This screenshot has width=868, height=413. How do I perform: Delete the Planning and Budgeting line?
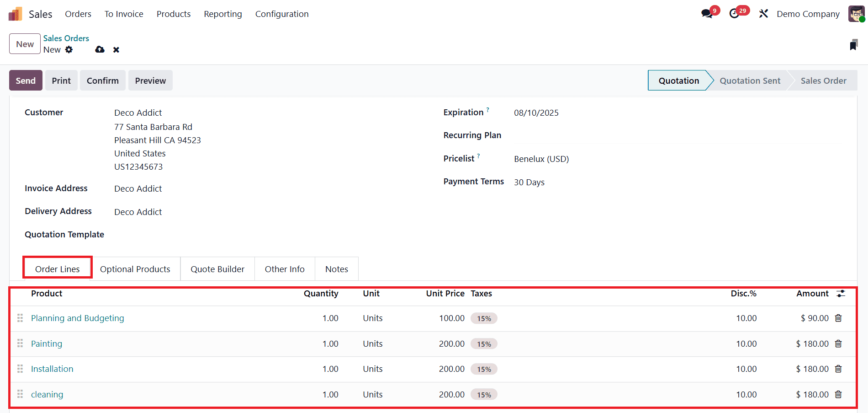(x=838, y=318)
